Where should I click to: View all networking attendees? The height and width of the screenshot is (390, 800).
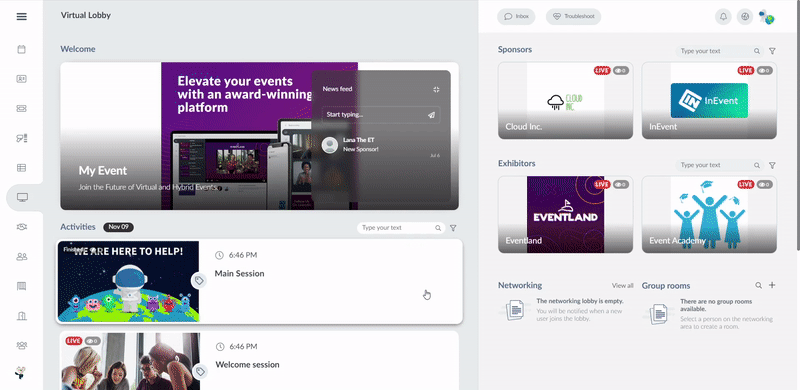pyautogui.click(x=622, y=285)
